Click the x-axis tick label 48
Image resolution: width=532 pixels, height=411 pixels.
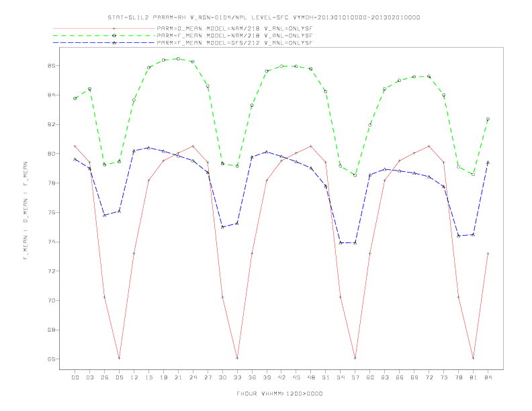pyautogui.click(x=311, y=377)
